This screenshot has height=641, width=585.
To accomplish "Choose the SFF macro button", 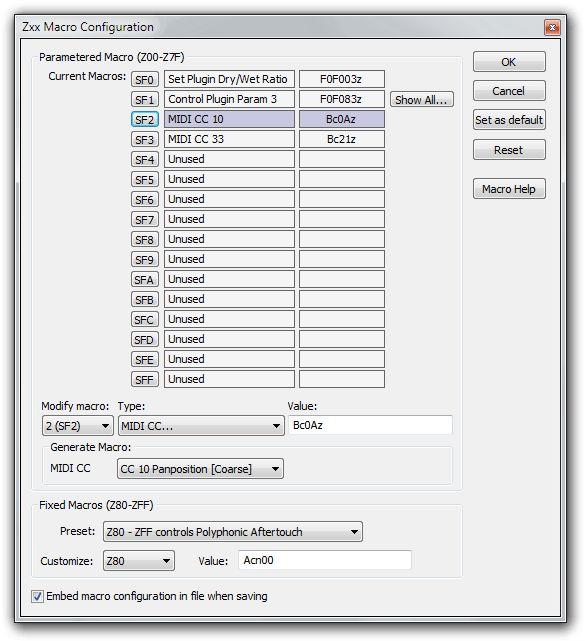I will 145,379.
